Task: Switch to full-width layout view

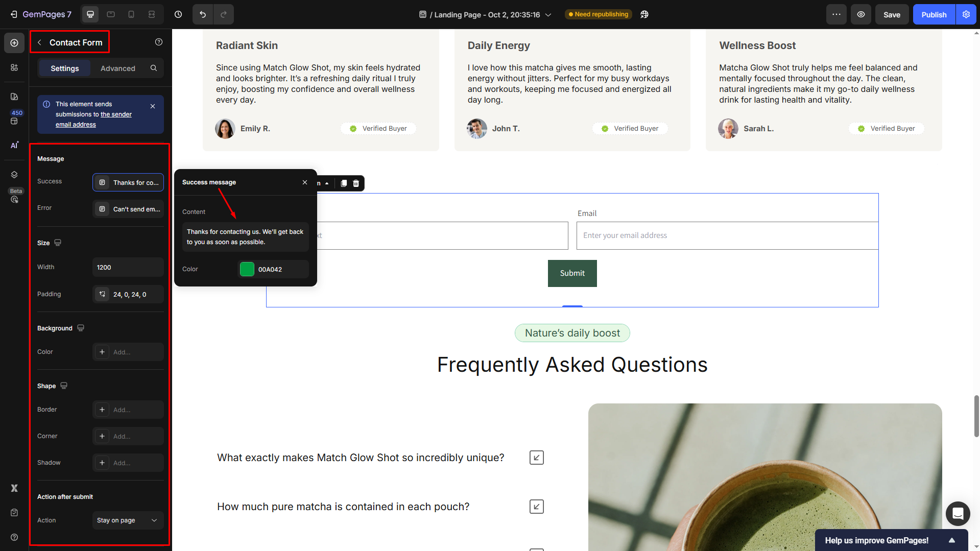Action: (152, 14)
